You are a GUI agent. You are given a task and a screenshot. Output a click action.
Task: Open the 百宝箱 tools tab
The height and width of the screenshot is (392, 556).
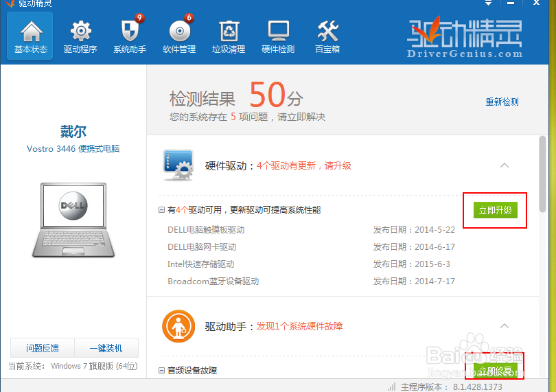click(x=327, y=36)
